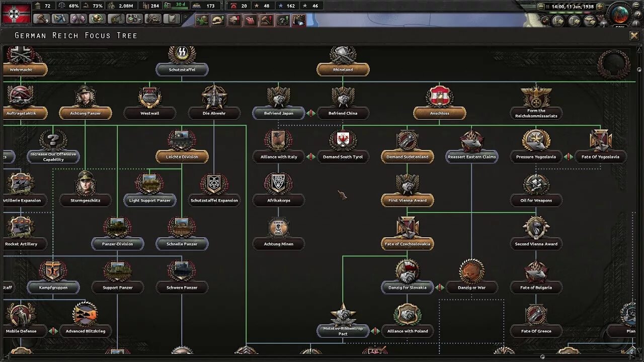Viewport: 644px width, 362px height.
Task: Click the command power phone icon 20
Action: click(x=239, y=6)
